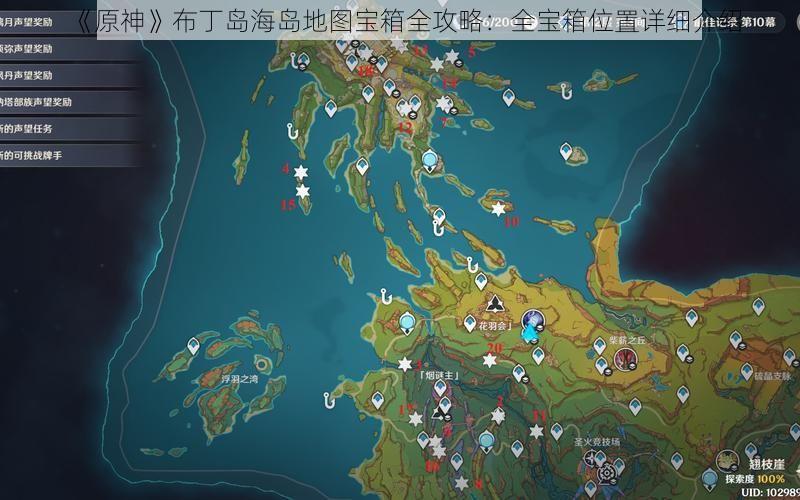Click the cyan player position arrow
Viewport: 800px width, 500px height.
pos(529,334)
